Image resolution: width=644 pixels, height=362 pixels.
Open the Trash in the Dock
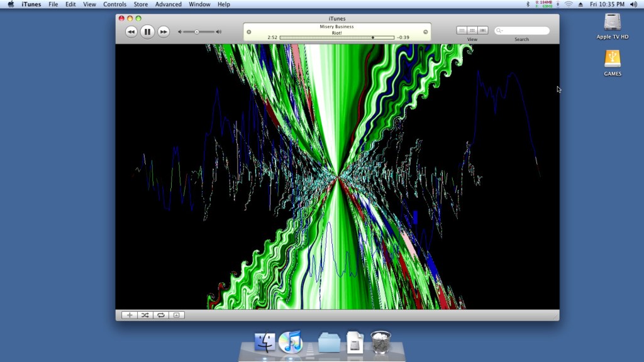tap(382, 343)
